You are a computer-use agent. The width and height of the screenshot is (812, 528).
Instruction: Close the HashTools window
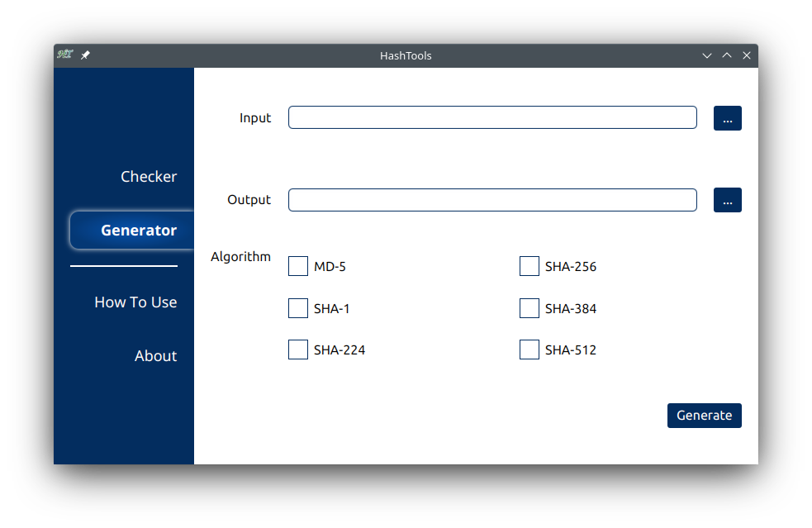[746, 55]
